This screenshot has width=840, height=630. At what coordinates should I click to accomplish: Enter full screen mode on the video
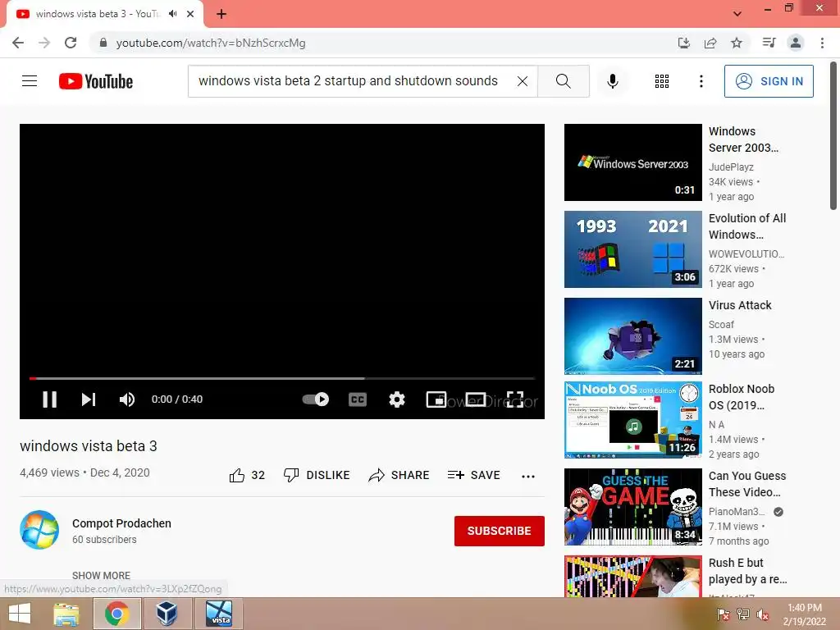(515, 399)
